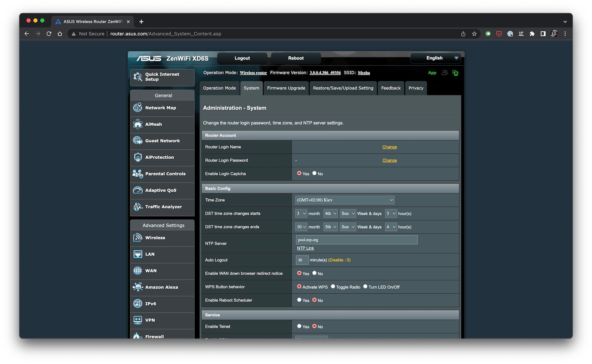Navigate to IPv6 settings

[150, 303]
